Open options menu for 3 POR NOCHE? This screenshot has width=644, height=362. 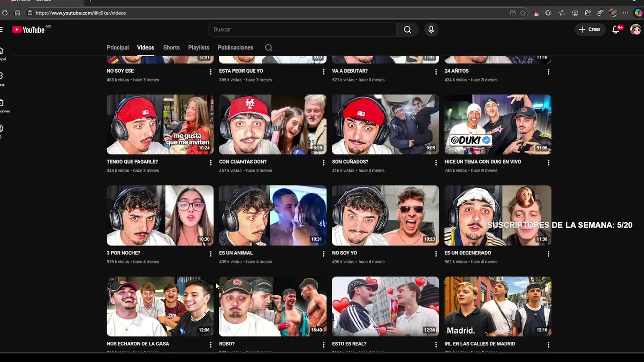210,254
